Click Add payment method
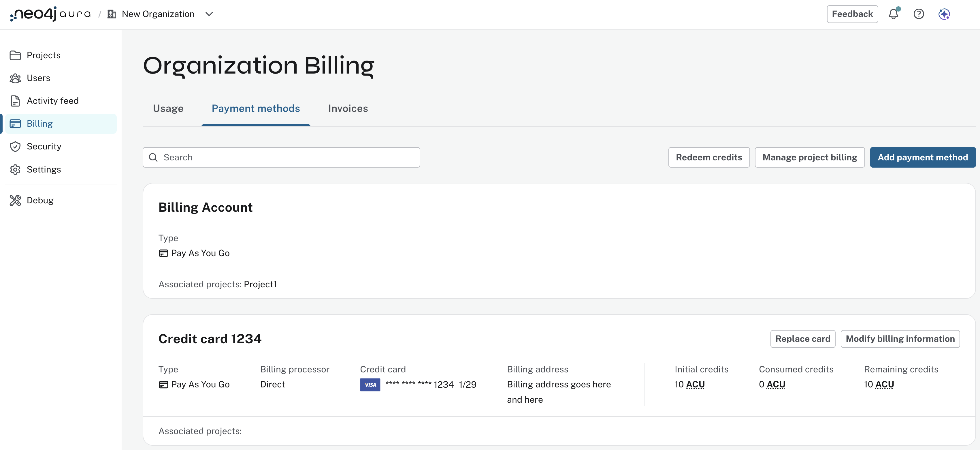The width and height of the screenshot is (980, 450). point(923,157)
